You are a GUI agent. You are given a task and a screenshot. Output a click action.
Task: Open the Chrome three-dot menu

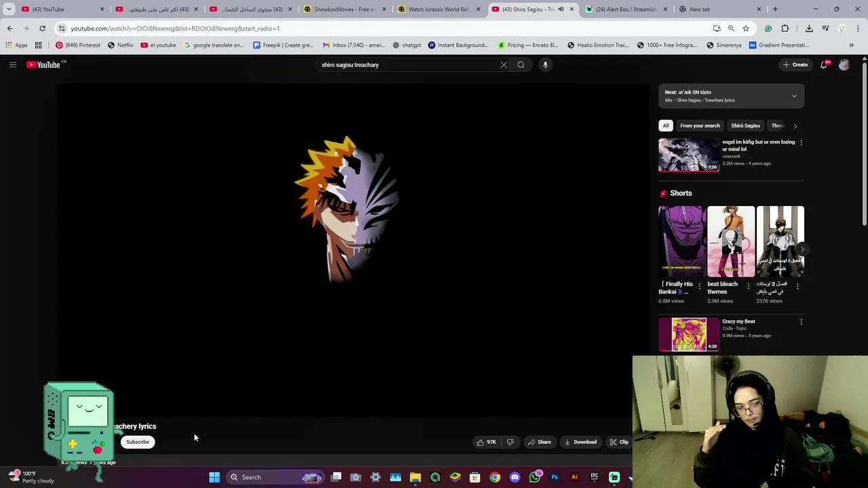click(x=858, y=28)
